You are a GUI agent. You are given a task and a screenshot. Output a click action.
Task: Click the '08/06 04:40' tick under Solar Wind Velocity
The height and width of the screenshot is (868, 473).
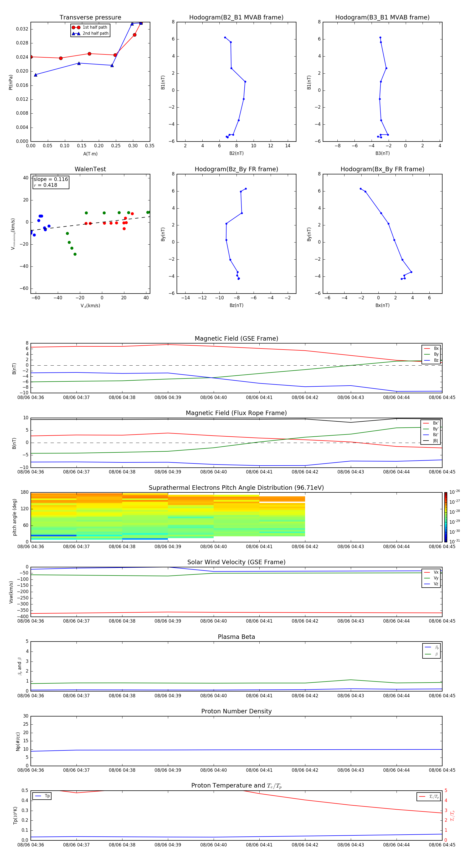[x=213, y=621]
